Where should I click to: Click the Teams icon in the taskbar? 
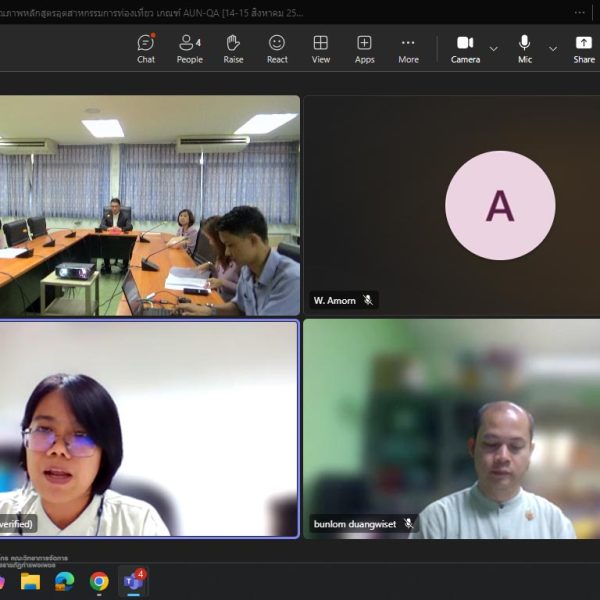pos(132,581)
